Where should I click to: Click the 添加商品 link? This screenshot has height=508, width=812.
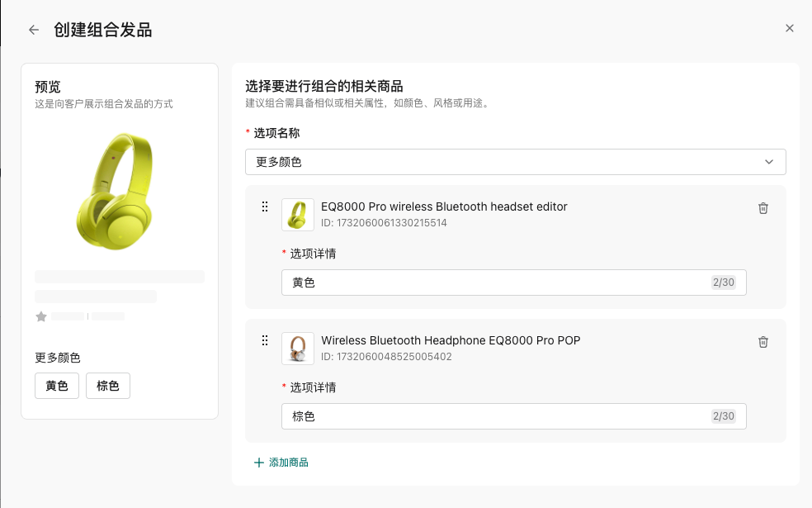288,463
